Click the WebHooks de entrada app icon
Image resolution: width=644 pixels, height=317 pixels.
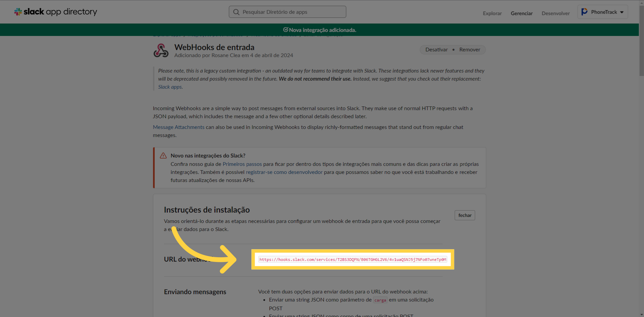(161, 51)
